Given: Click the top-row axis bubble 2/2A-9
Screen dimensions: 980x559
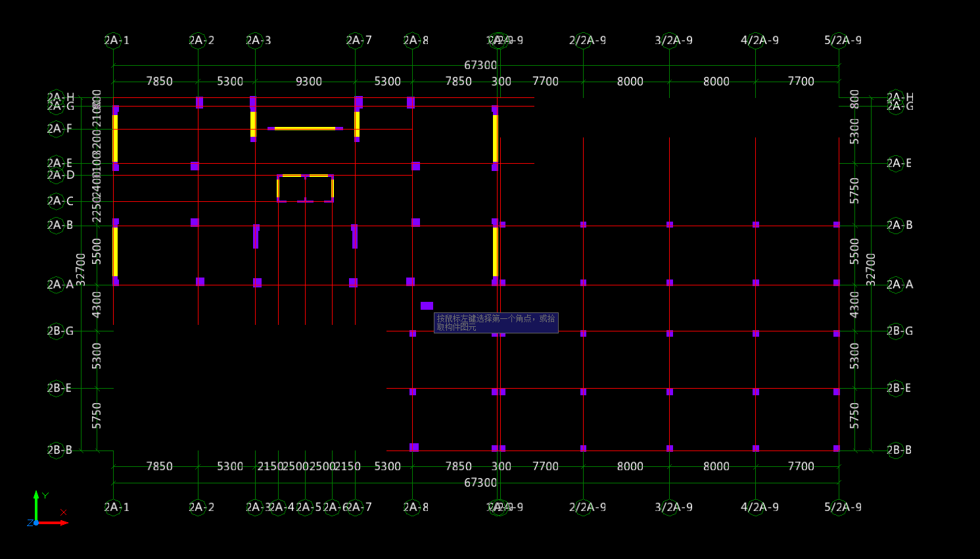Looking at the screenshot, I should pyautogui.click(x=587, y=40).
